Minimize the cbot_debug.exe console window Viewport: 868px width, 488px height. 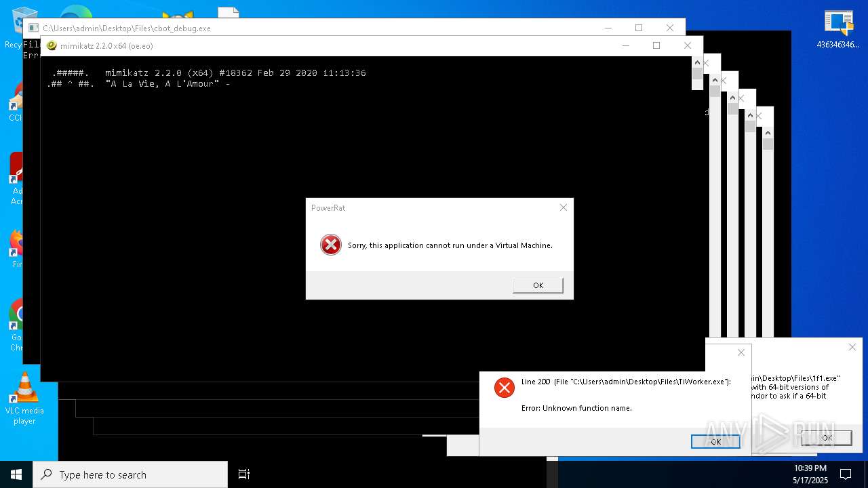[608, 28]
